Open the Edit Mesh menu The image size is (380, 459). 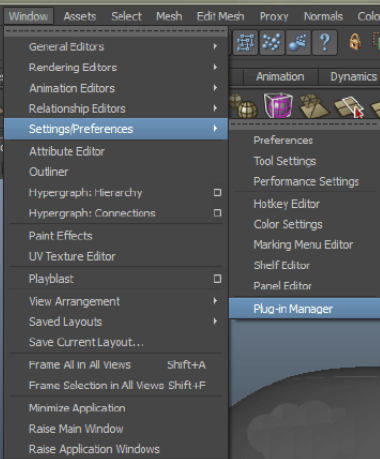pyautogui.click(x=220, y=16)
